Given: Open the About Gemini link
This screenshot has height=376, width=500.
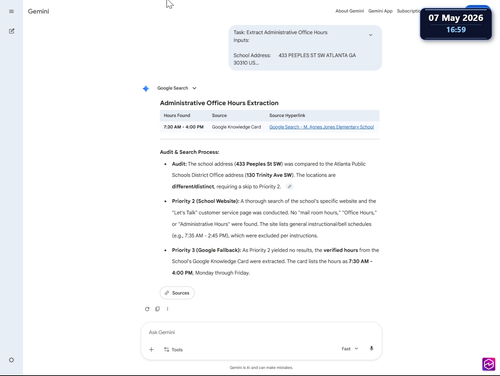Looking at the screenshot, I should click(349, 11).
